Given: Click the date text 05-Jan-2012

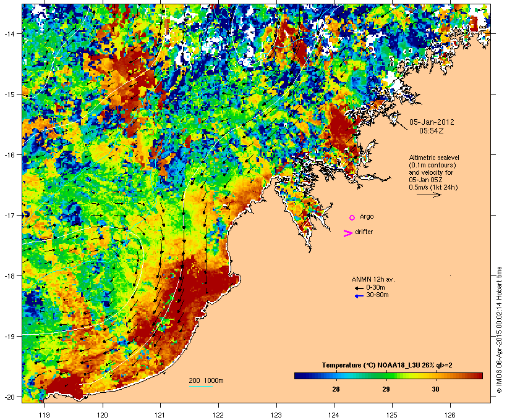Looking at the screenshot, I should 432,122.
